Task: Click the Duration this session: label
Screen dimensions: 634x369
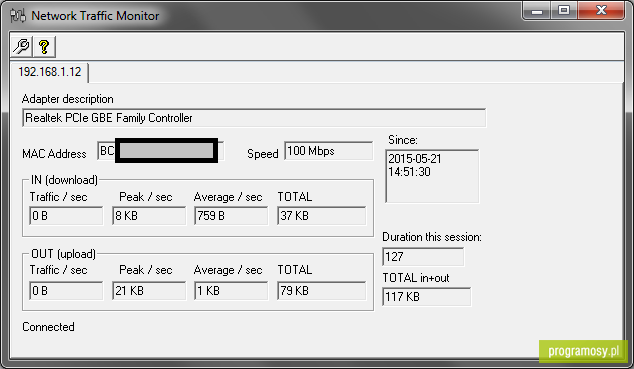Action: (x=432, y=237)
